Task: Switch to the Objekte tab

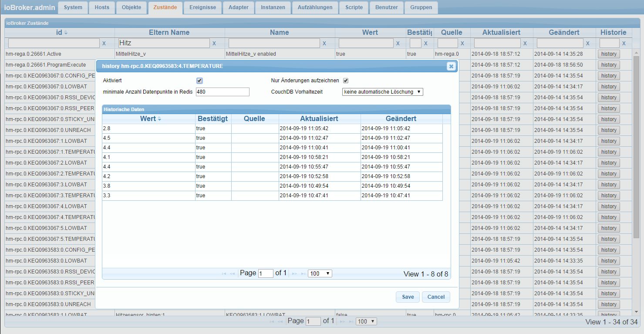Action: tap(131, 7)
